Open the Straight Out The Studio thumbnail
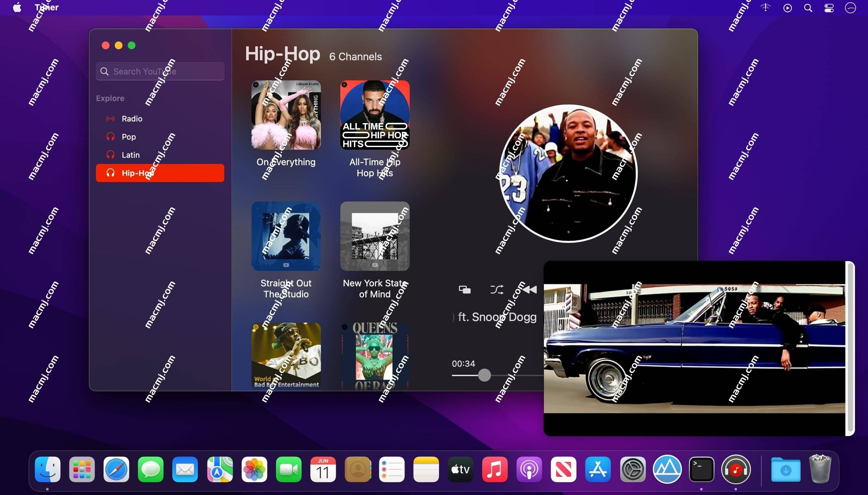Viewport: 868px width, 495px height. (x=286, y=236)
